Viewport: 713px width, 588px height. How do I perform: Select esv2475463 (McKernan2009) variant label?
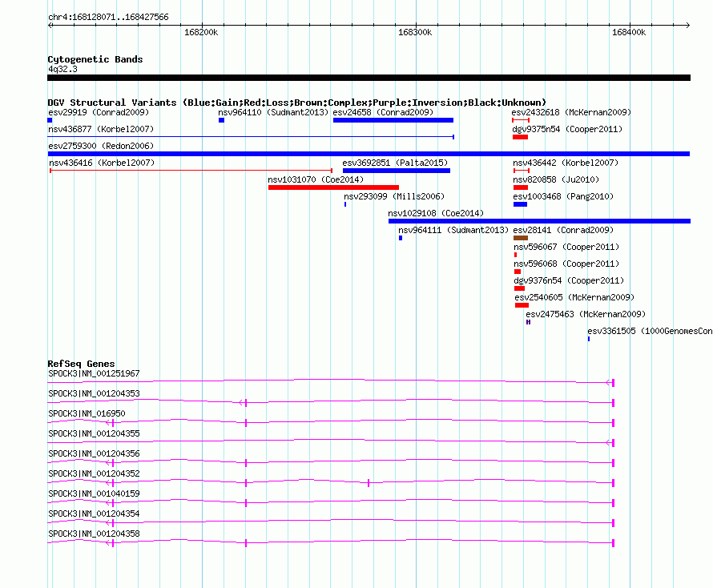pyautogui.click(x=586, y=314)
